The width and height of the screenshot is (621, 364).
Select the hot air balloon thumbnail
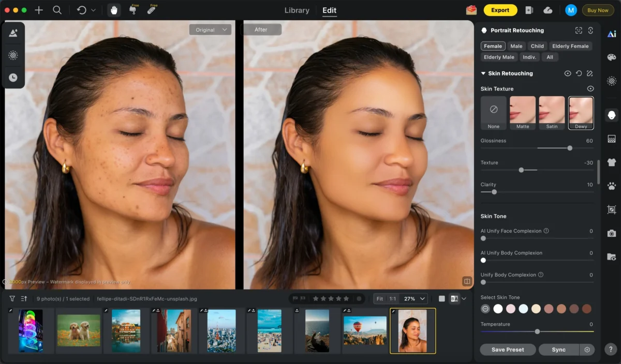click(365, 330)
